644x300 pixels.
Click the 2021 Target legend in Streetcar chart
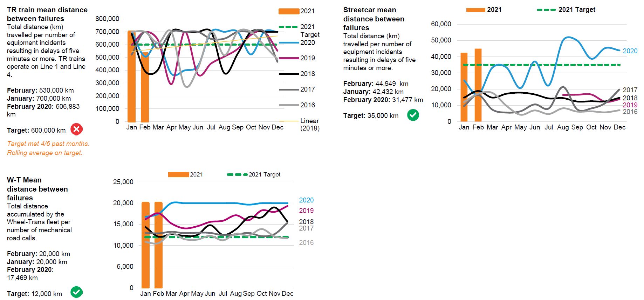click(546, 10)
